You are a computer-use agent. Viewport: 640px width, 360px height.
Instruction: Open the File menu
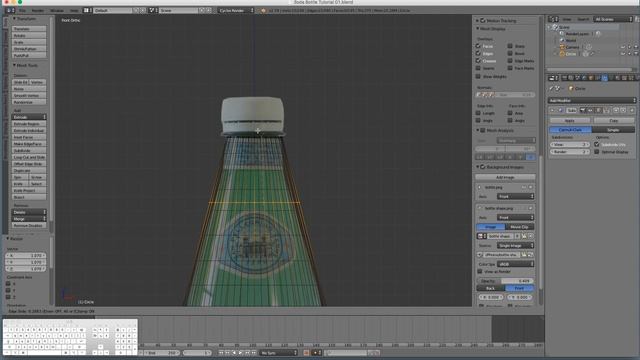22,10
